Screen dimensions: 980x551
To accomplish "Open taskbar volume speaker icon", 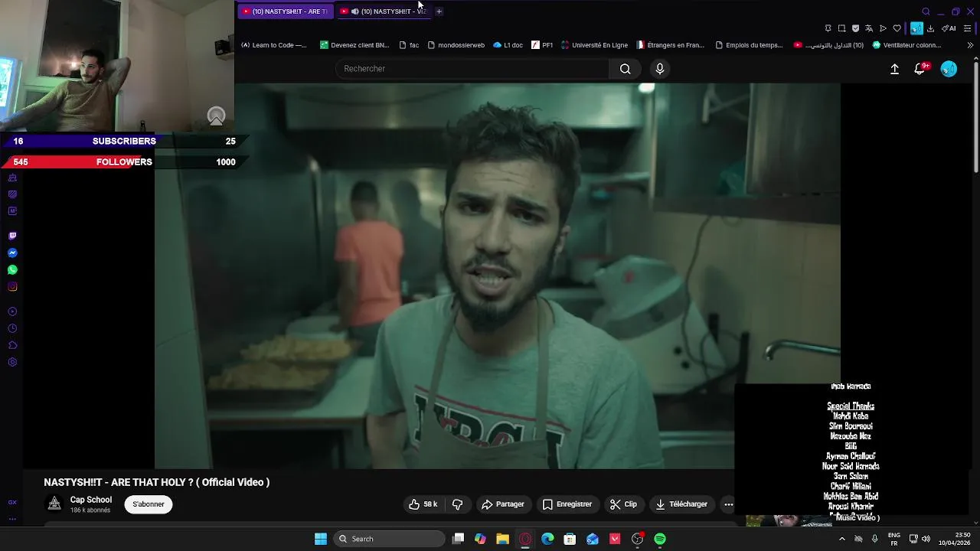I will [x=926, y=539].
